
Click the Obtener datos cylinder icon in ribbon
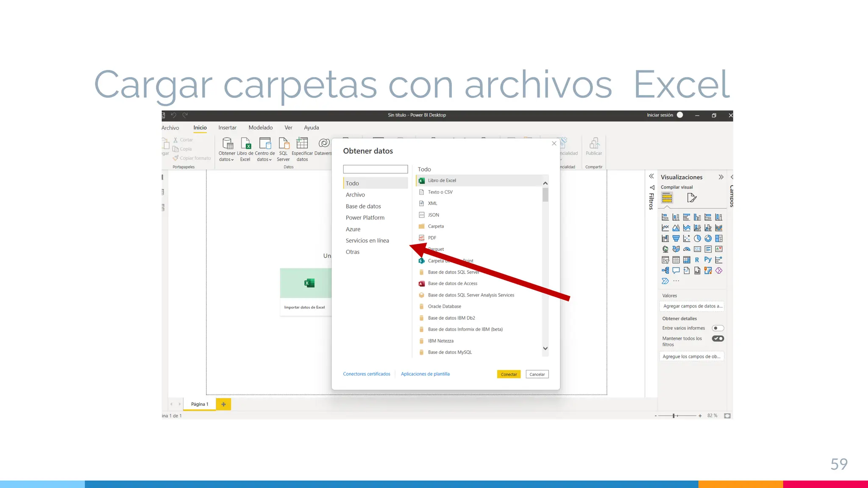pyautogui.click(x=228, y=143)
